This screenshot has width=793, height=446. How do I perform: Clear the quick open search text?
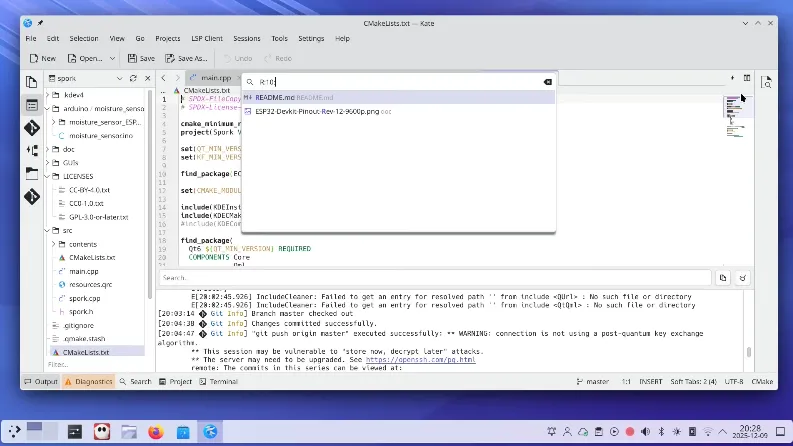tap(547, 82)
